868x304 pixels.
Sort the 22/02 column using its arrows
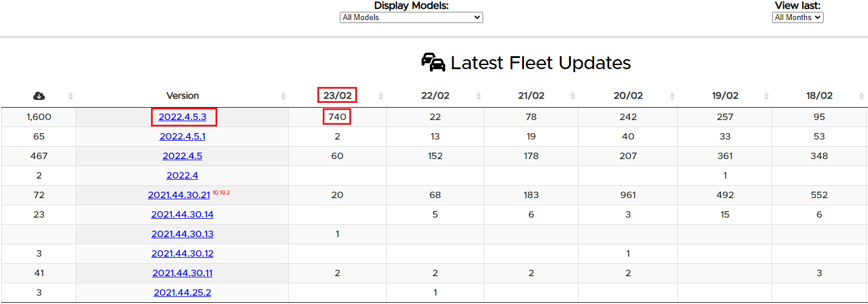[478, 96]
